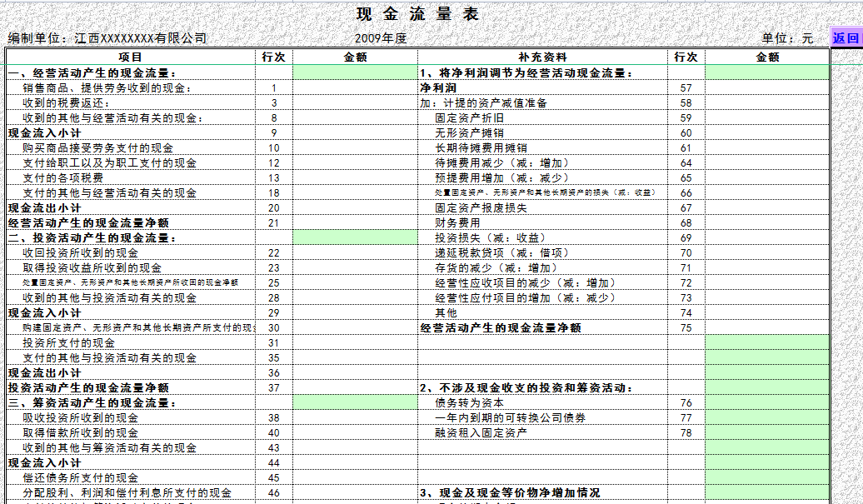
Task: Select 固定资产报废损失 label
Action: [x=481, y=207]
